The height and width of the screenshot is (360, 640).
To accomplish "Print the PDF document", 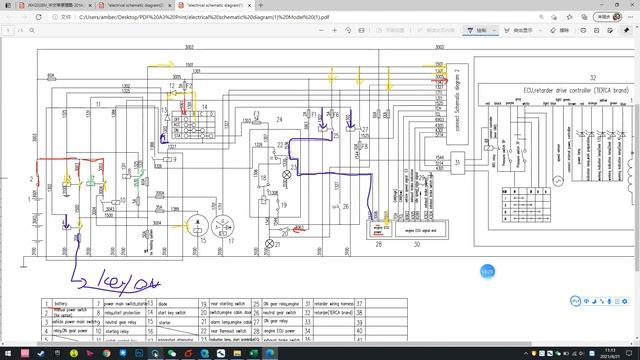I will pos(583,30).
